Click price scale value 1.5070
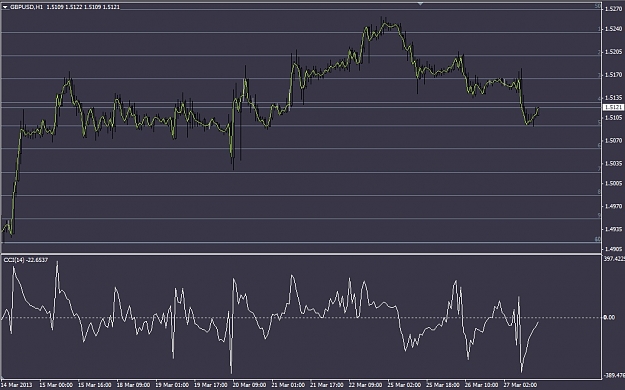The height and width of the screenshot is (390, 625). click(x=613, y=140)
